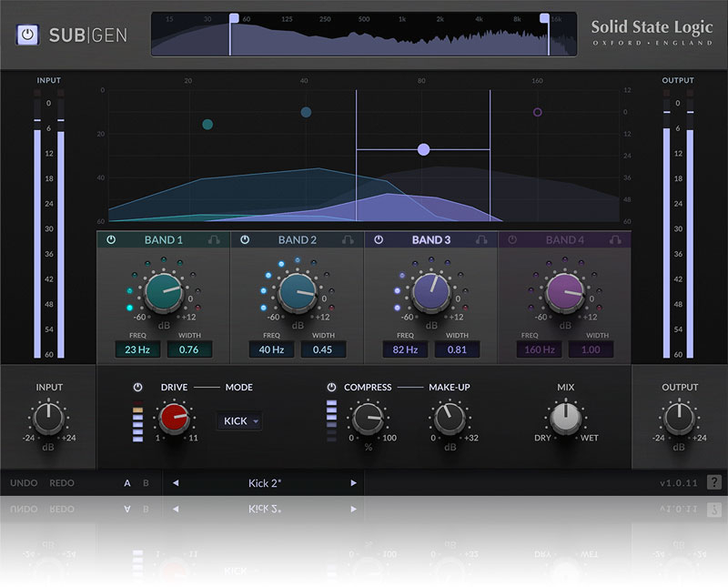This screenshot has width=728, height=587.
Task: Solo Band 2 with headphone icon
Action: [x=348, y=239]
